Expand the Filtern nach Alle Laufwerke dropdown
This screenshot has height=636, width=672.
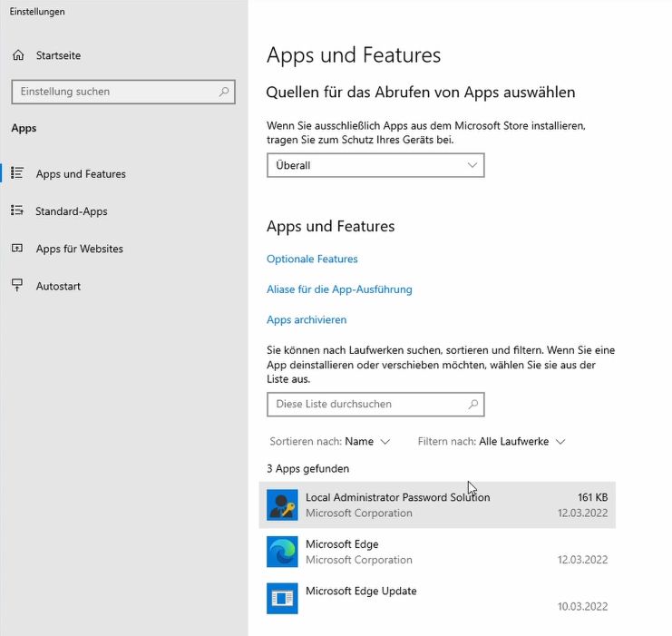492,441
